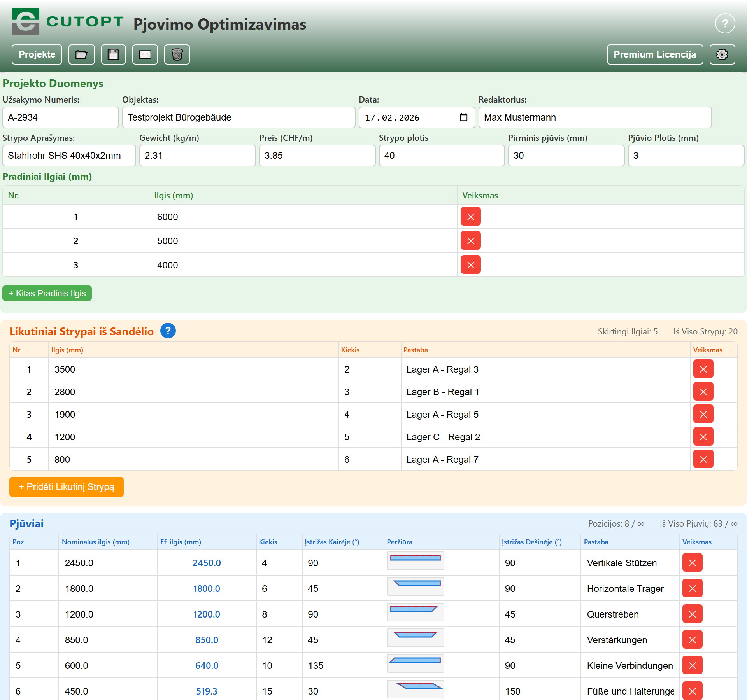
Task: Click the Redaktorius field Max Mustermann
Action: click(x=595, y=117)
